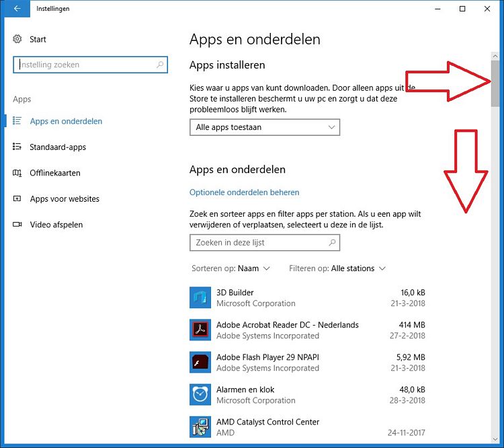This screenshot has width=504, height=448.
Task: Open the Standaard-apps section
Action: pyautogui.click(x=58, y=147)
